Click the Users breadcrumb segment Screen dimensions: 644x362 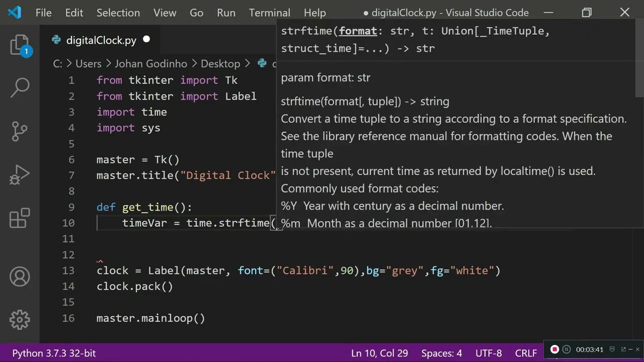click(89, 64)
